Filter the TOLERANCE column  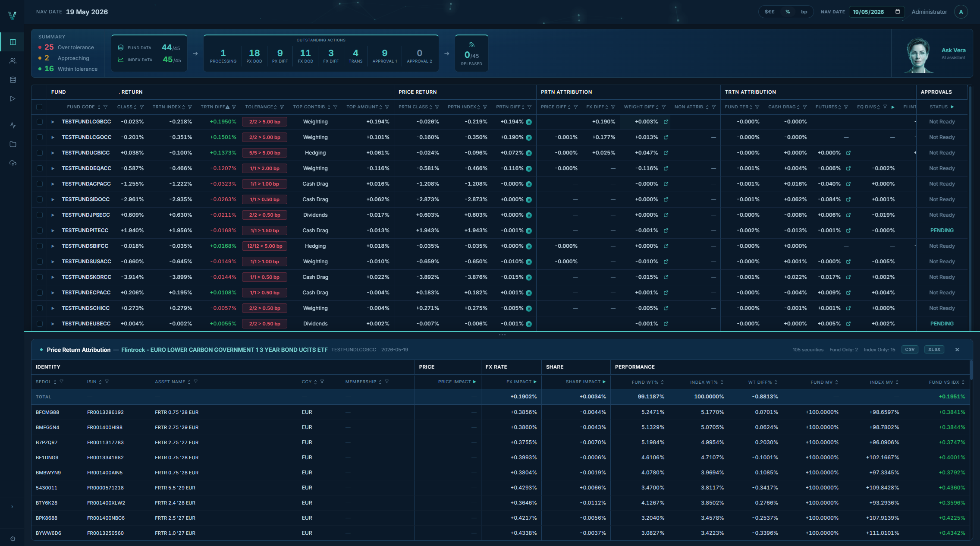coord(282,107)
